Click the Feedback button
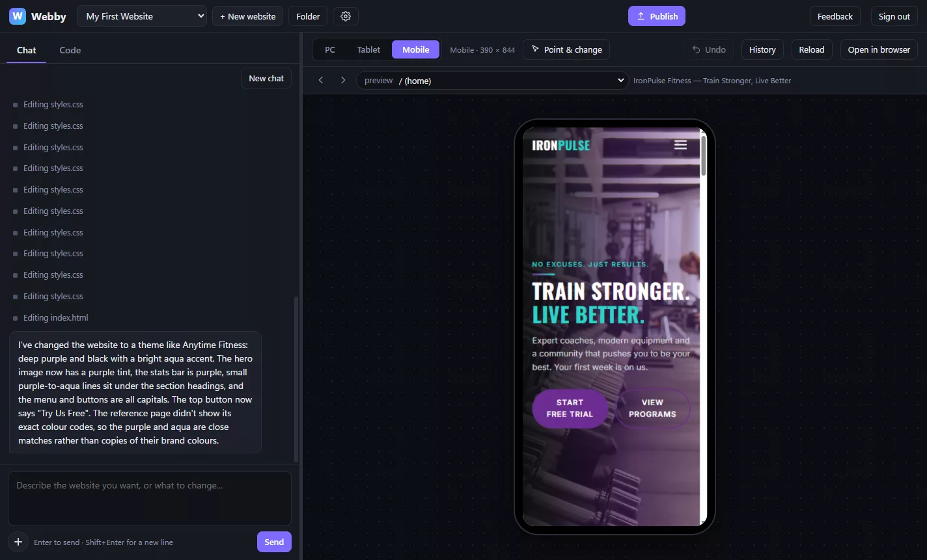 (x=835, y=16)
